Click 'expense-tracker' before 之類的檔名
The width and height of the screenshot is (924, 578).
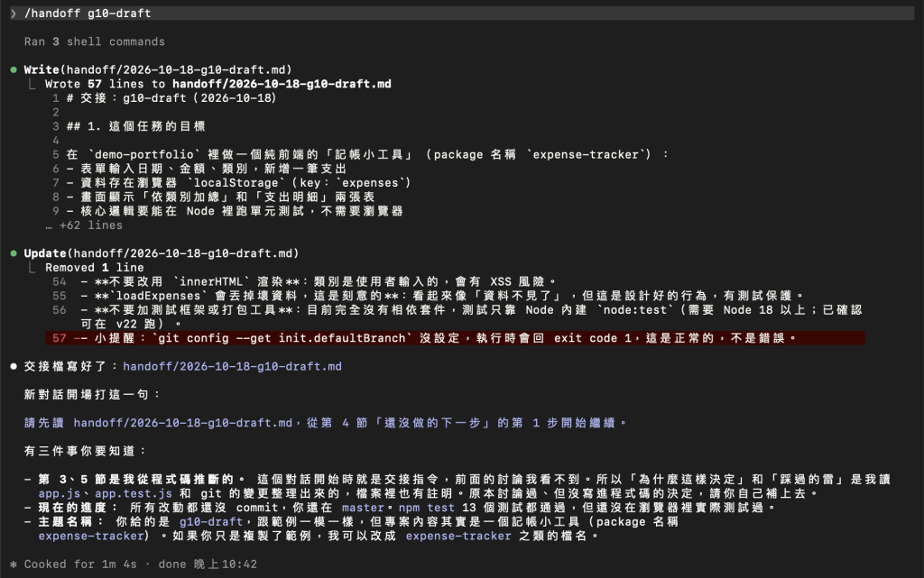[x=458, y=537]
